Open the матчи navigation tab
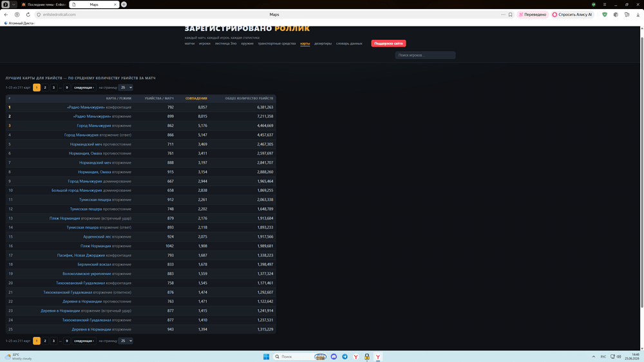 pyautogui.click(x=189, y=44)
